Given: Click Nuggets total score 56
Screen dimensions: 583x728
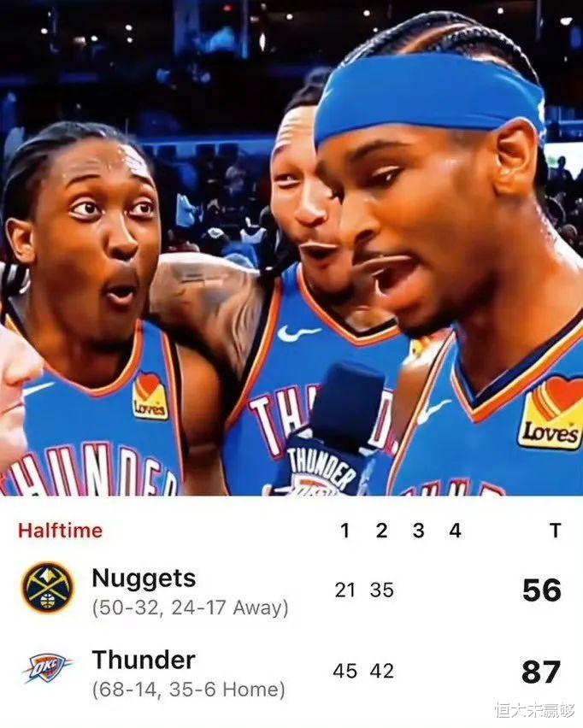Looking at the screenshot, I should tap(542, 590).
